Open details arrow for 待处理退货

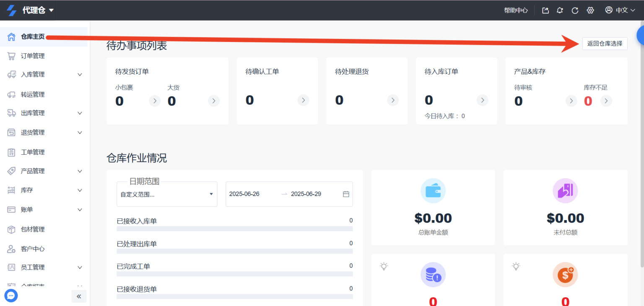click(x=392, y=100)
